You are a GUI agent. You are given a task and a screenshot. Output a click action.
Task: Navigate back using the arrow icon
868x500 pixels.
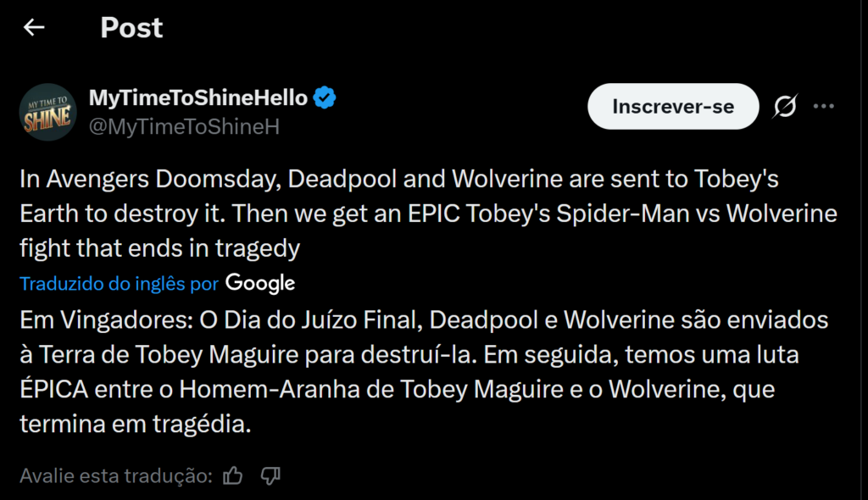point(33,27)
